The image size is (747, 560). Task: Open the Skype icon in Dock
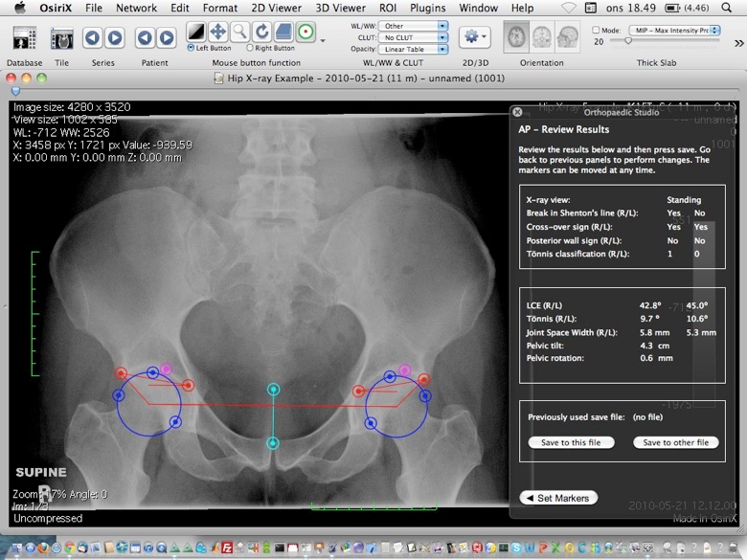[516, 548]
